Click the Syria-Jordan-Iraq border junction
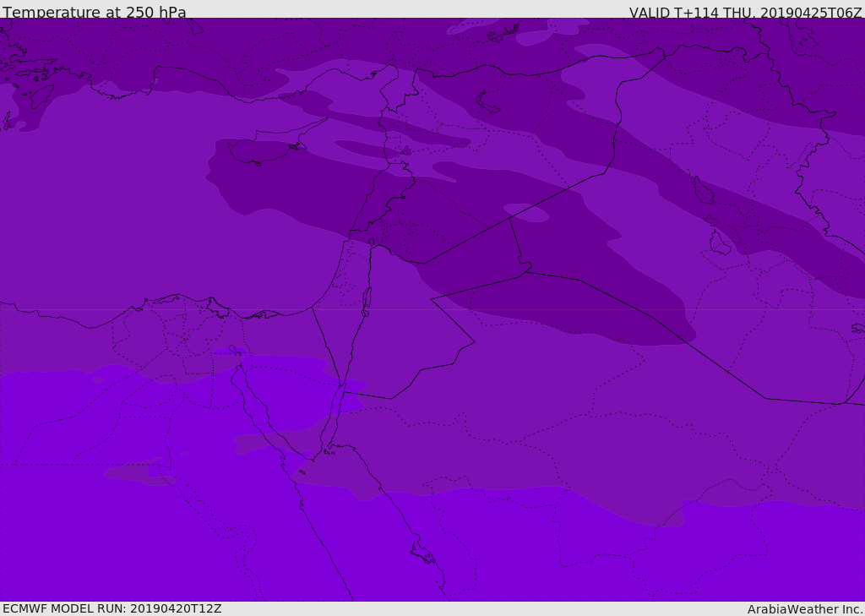 click(509, 218)
